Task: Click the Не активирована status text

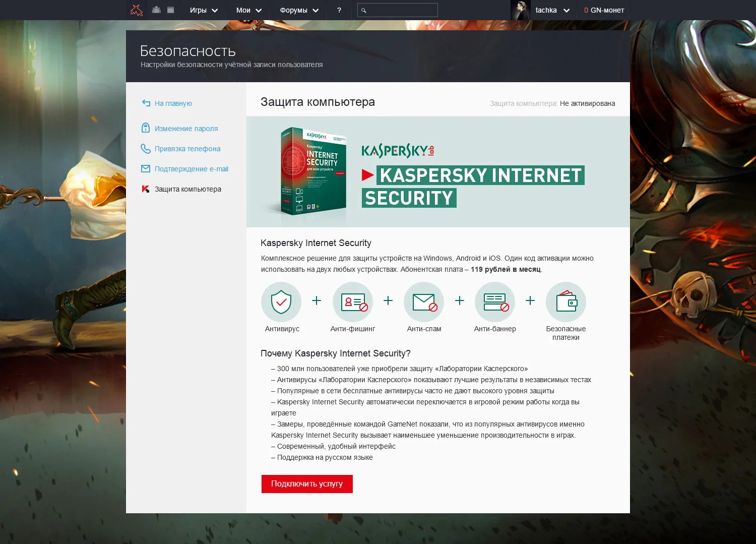Action: (x=588, y=103)
